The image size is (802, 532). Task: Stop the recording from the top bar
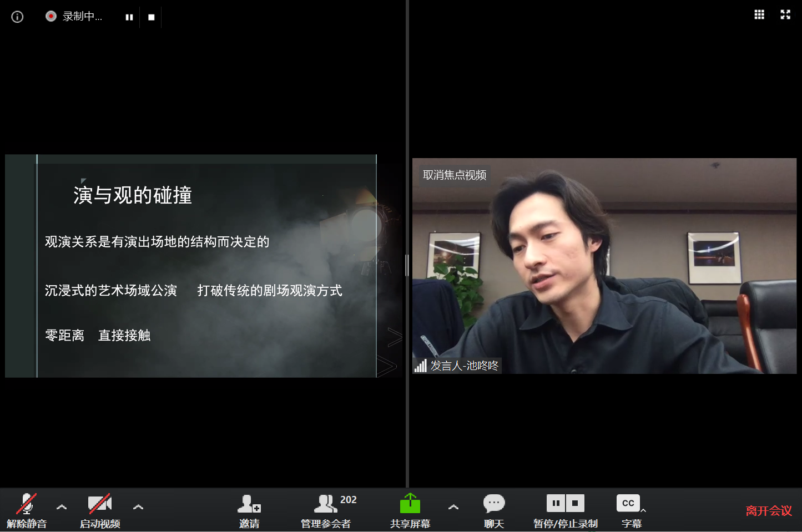152,17
